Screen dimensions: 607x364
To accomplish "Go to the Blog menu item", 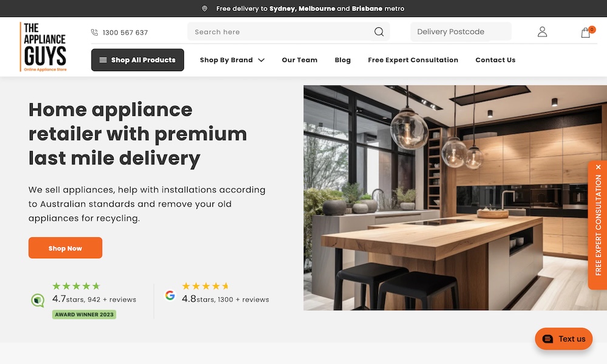I will pos(342,60).
